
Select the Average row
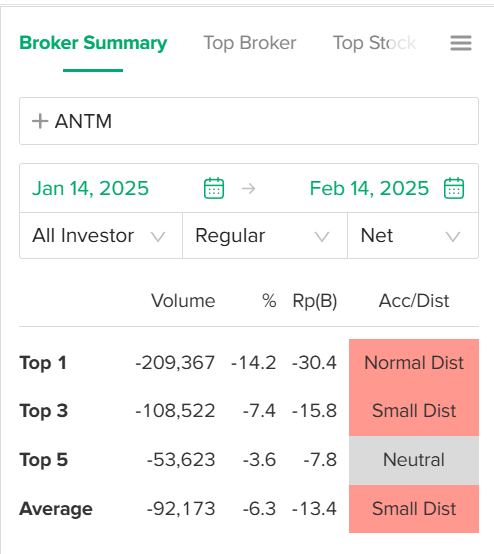pos(249,509)
